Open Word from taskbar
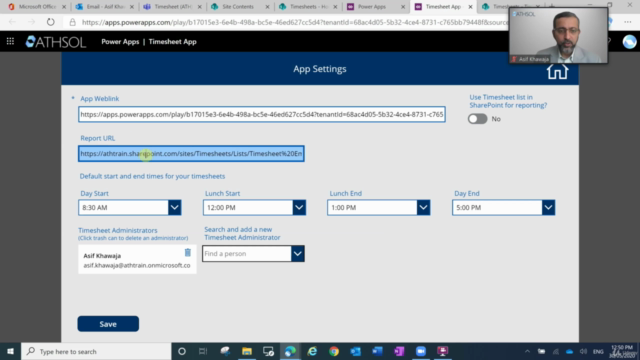640x360 pixels. click(377, 351)
